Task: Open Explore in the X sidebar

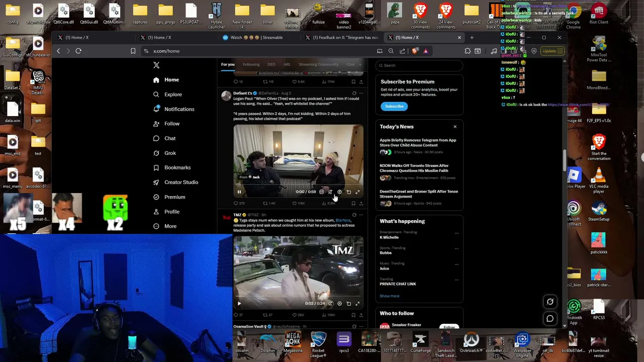Action: (x=168, y=95)
